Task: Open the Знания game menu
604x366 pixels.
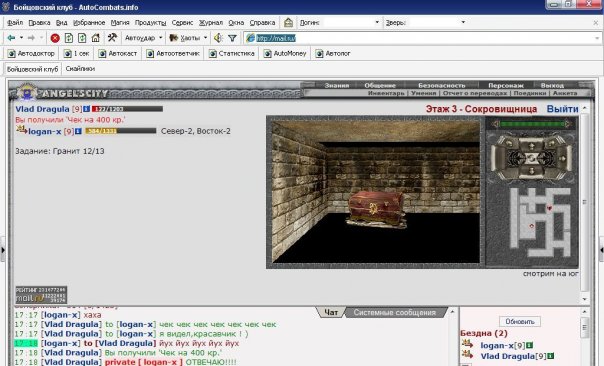Action: click(x=337, y=86)
